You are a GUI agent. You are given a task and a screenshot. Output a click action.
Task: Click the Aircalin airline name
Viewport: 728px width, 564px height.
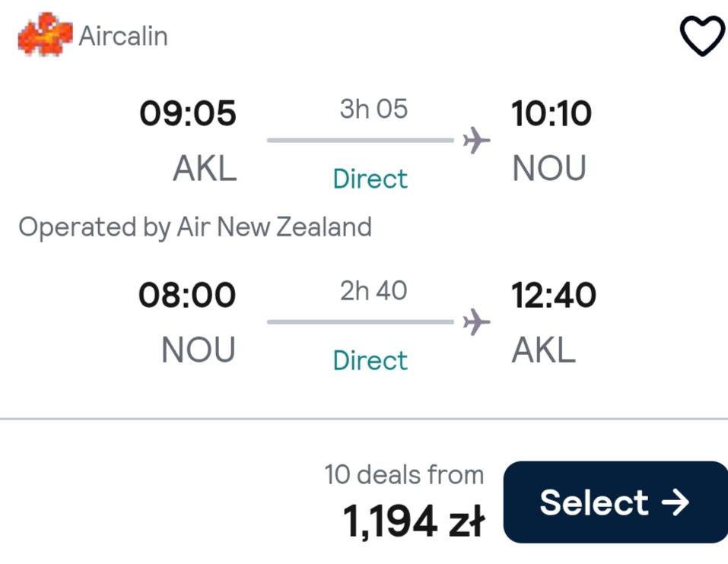click(123, 36)
